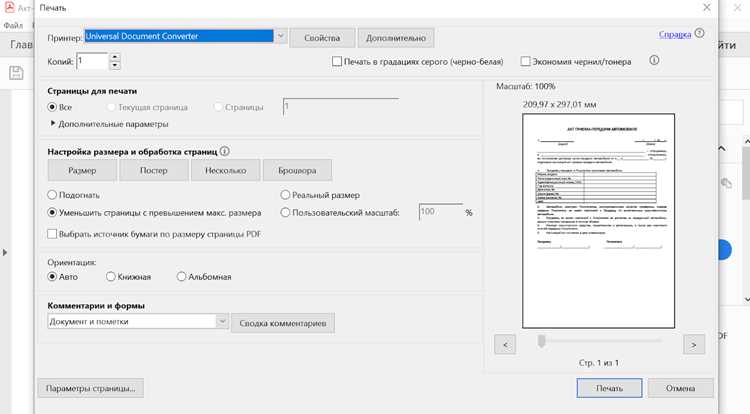Screen dimensions: 750x414
Task: Select Страницы range radio button
Action: pos(218,107)
